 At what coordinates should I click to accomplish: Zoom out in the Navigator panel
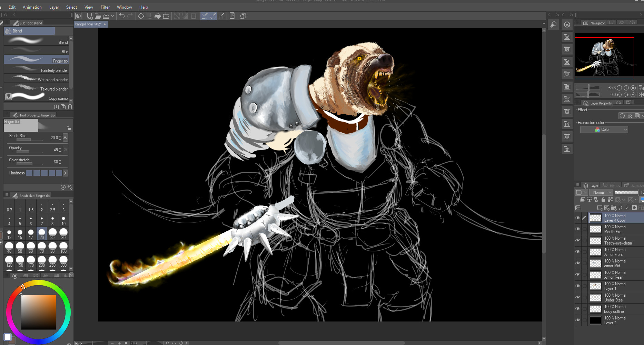(x=619, y=88)
